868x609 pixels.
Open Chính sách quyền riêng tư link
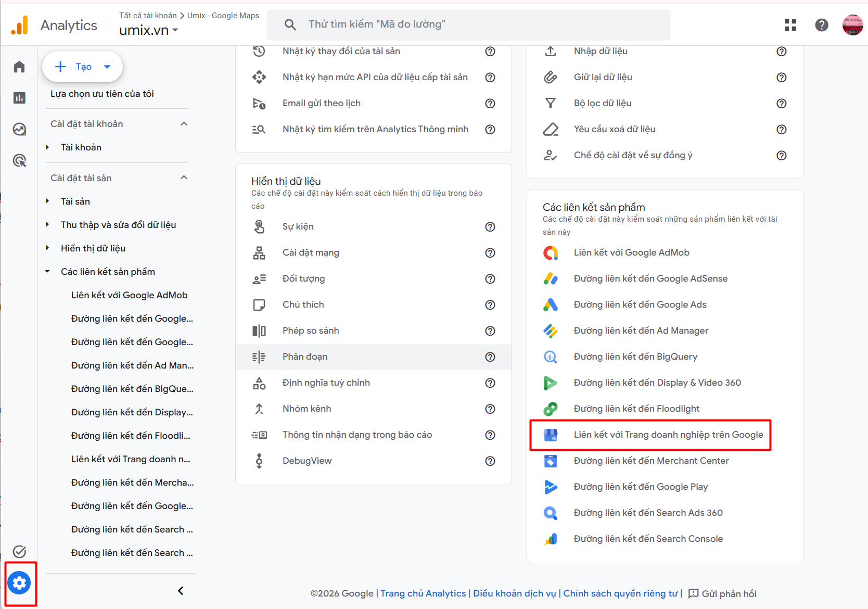[620, 593]
